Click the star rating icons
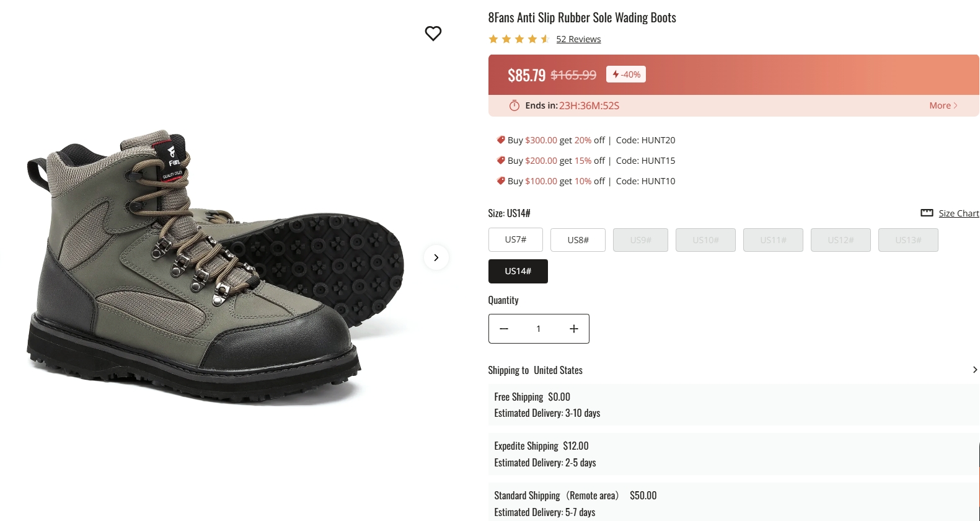The width and height of the screenshot is (980, 521). (519, 39)
